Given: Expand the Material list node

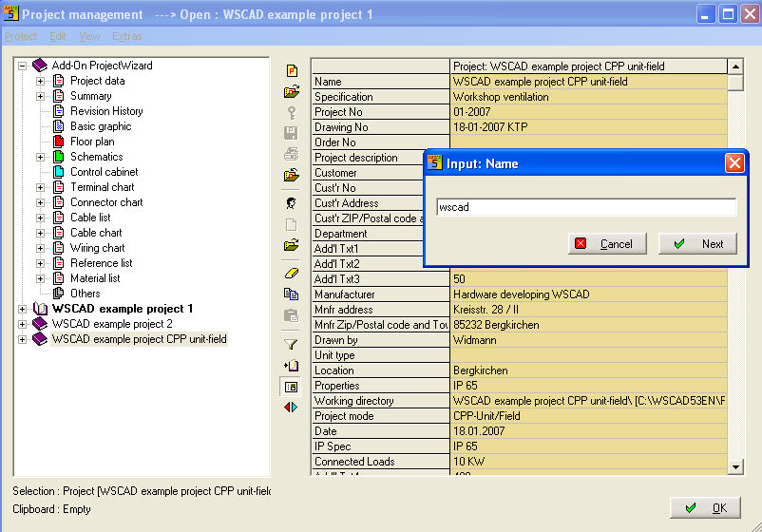Looking at the screenshot, I should click(41, 278).
